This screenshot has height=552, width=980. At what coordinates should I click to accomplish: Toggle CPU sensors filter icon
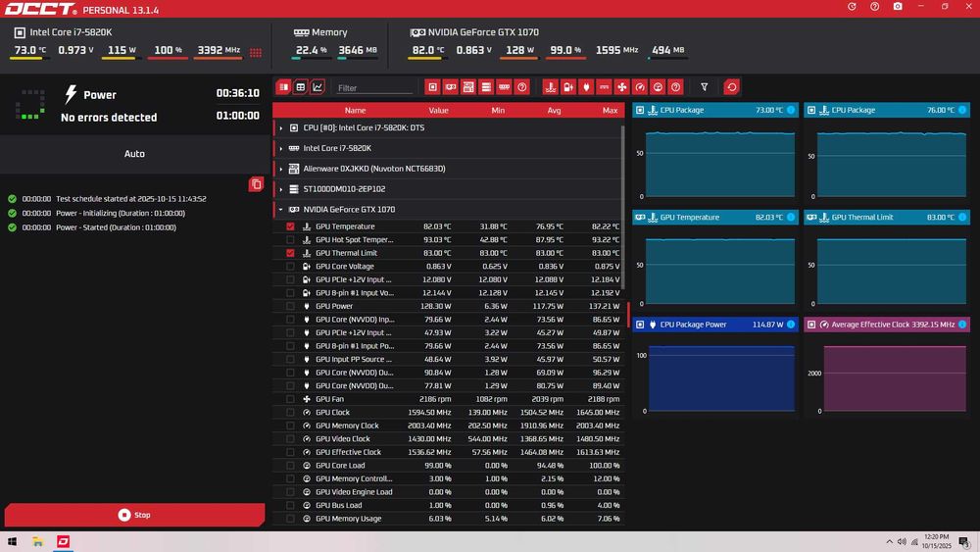[432, 87]
